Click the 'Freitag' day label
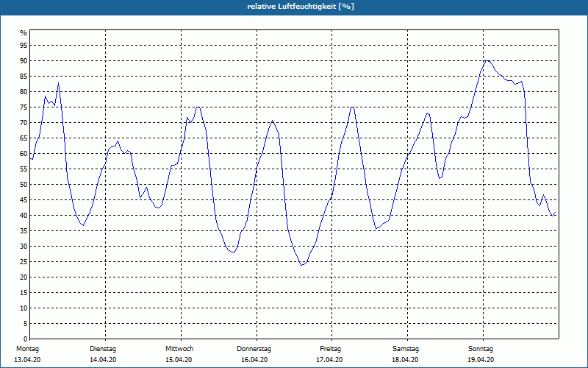 [x=330, y=349]
